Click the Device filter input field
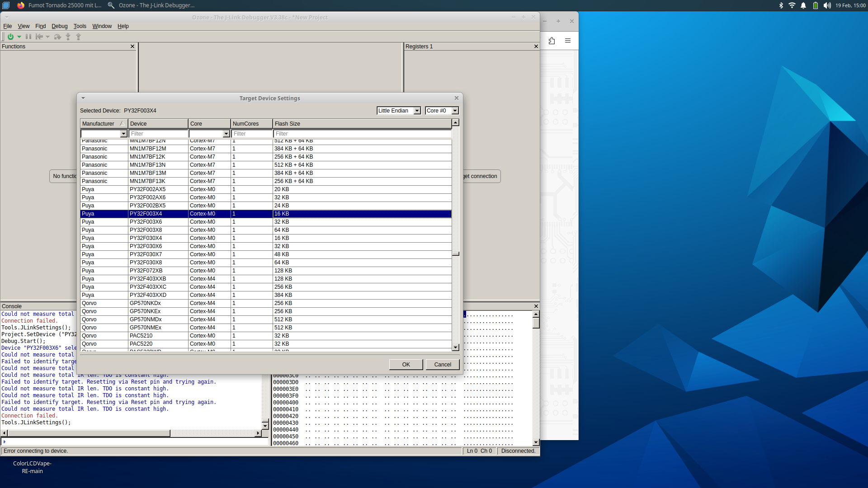The width and height of the screenshot is (868, 488). click(158, 134)
